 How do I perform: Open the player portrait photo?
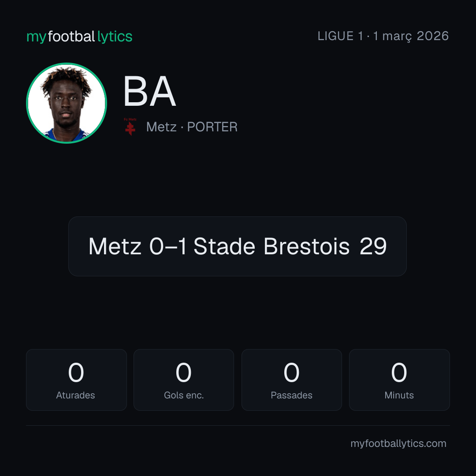point(67,103)
